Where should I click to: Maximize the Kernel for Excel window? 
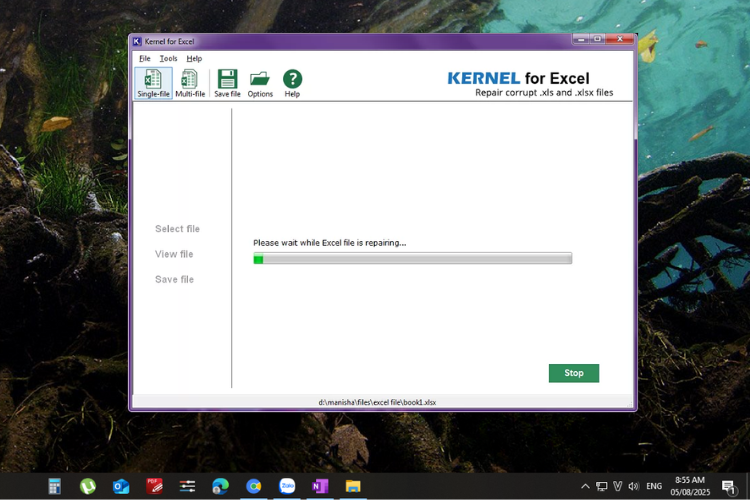[597, 39]
